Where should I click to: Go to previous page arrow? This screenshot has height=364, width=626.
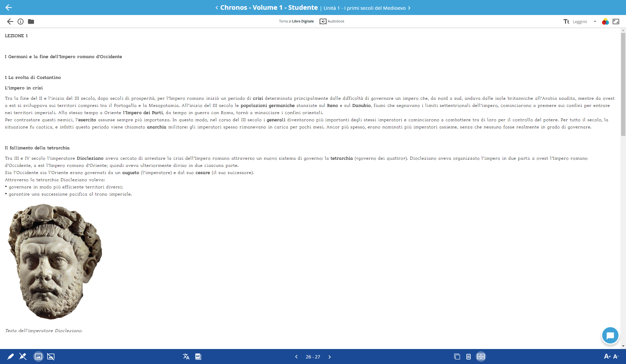pos(296,357)
